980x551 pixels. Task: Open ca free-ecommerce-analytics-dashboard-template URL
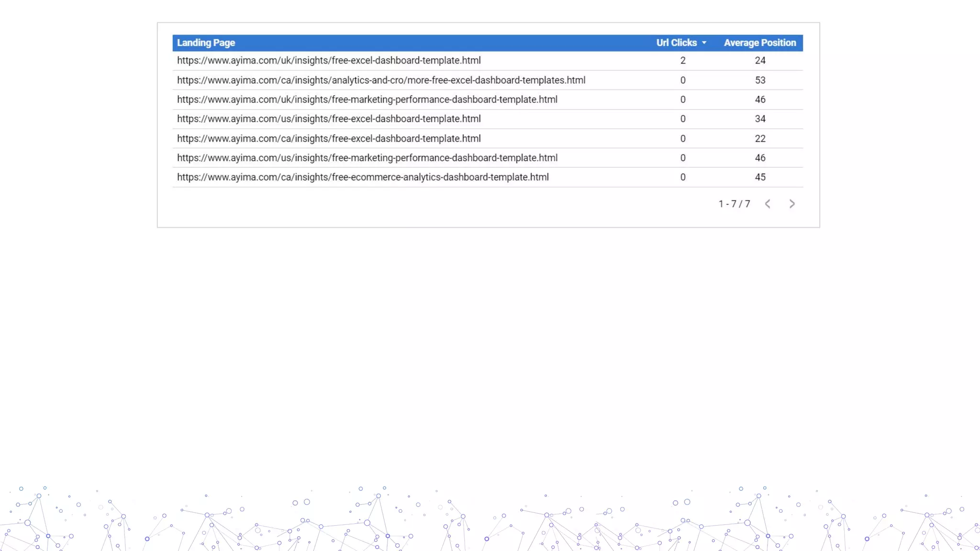363,177
